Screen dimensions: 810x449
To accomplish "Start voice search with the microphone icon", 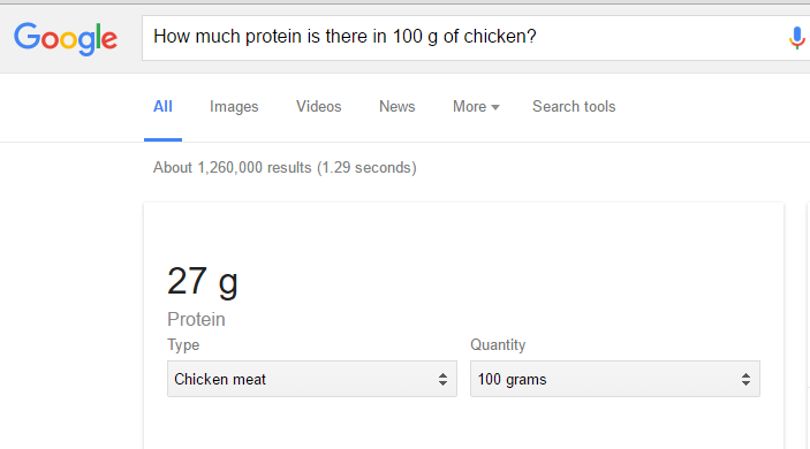I will pos(797,38).
